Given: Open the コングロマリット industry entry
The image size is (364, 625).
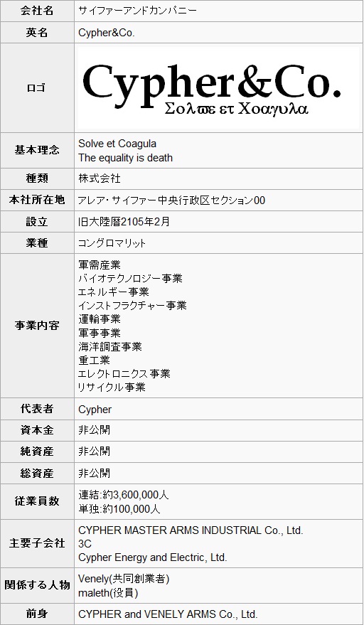Looking at the screenshot, I should pyautogui.click(x=112, y=243).
